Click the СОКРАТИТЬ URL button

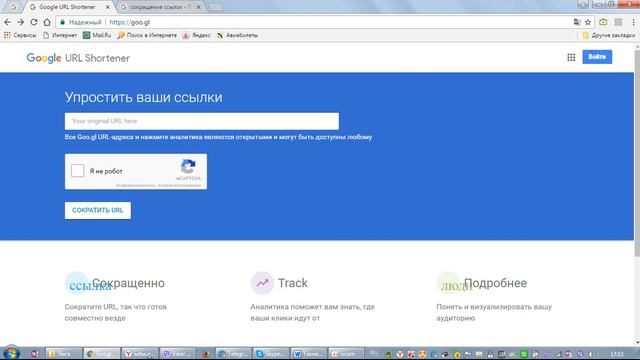98,210
